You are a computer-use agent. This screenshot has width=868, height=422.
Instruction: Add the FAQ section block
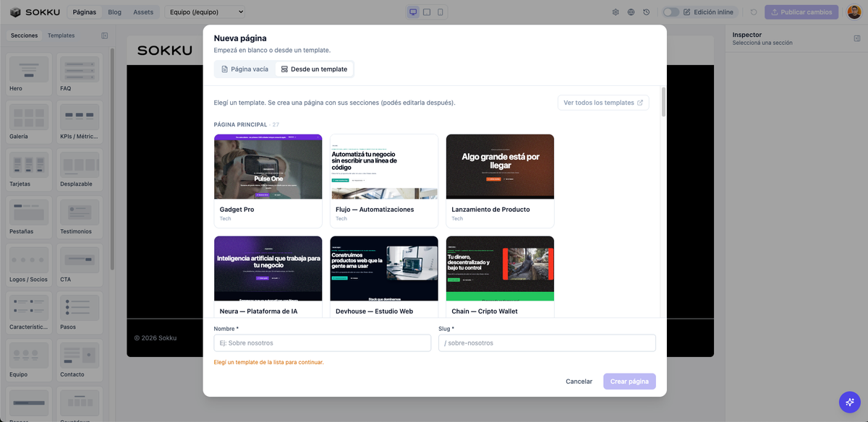[x=80, y=74]
